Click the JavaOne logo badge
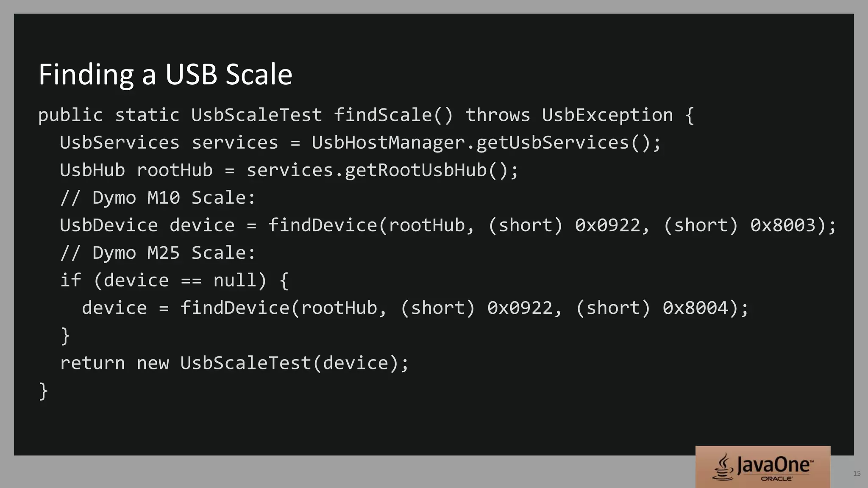 tap(762, 466)
